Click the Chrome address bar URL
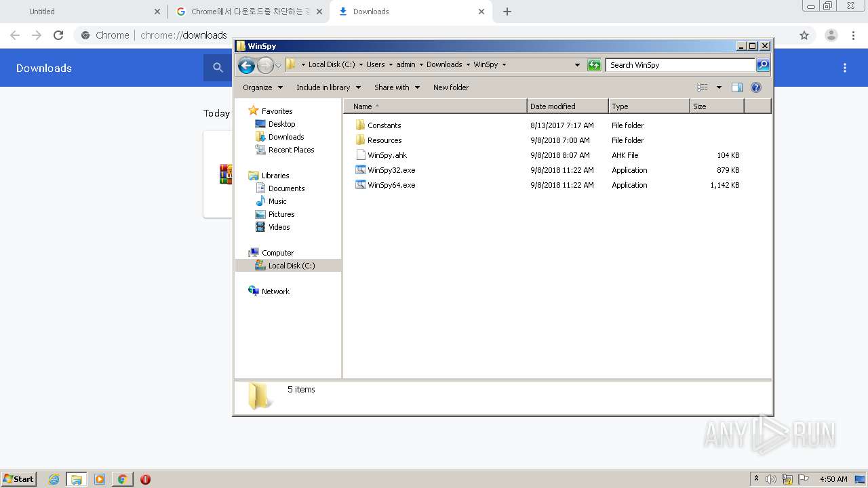 click(x=183, y=35)
